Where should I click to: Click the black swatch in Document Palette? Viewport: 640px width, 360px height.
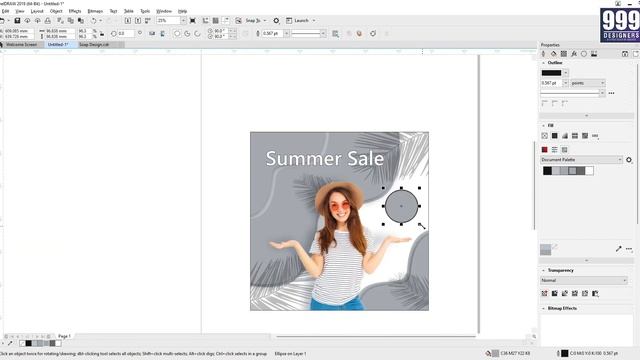click(x=547, y=171)
